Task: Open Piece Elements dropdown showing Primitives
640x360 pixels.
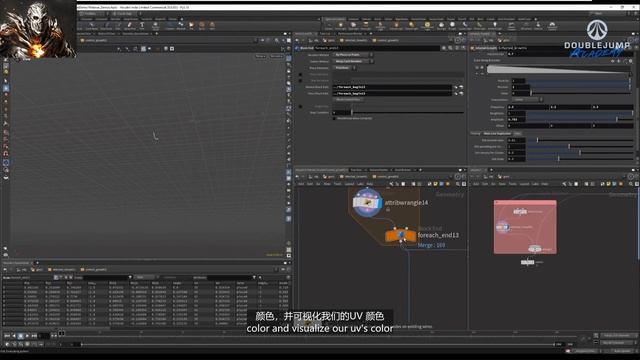Action: pyautogui.click(x=345, y=68)
